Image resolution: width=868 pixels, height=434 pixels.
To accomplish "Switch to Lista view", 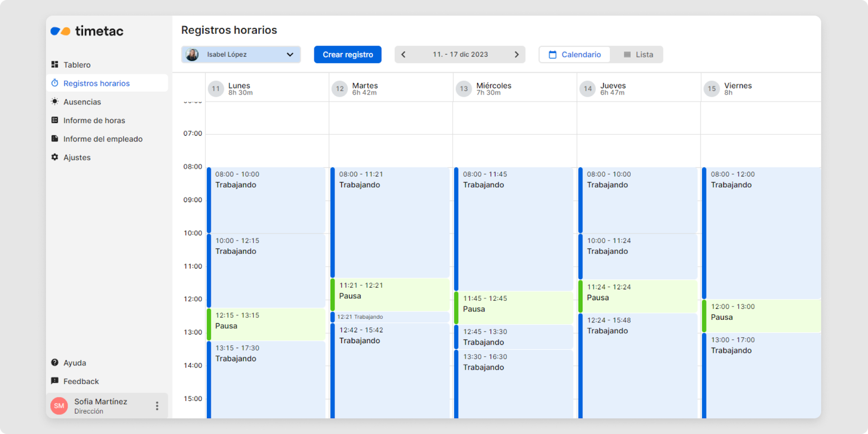I will tap(638, 55).
